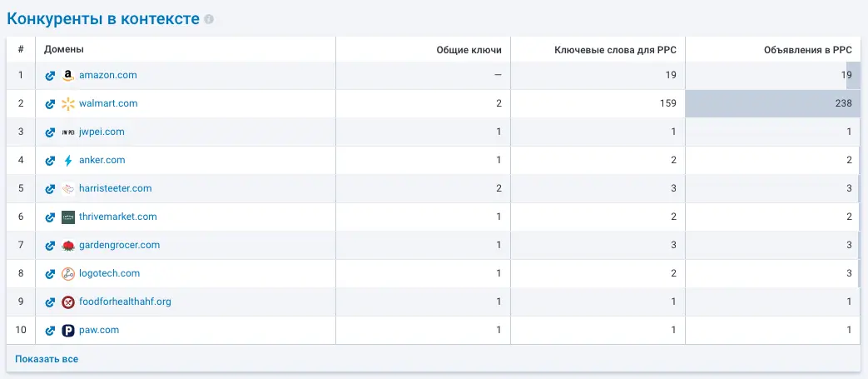
Task: Open harristeeter.com with its external link icon
Action: point(50,189)
